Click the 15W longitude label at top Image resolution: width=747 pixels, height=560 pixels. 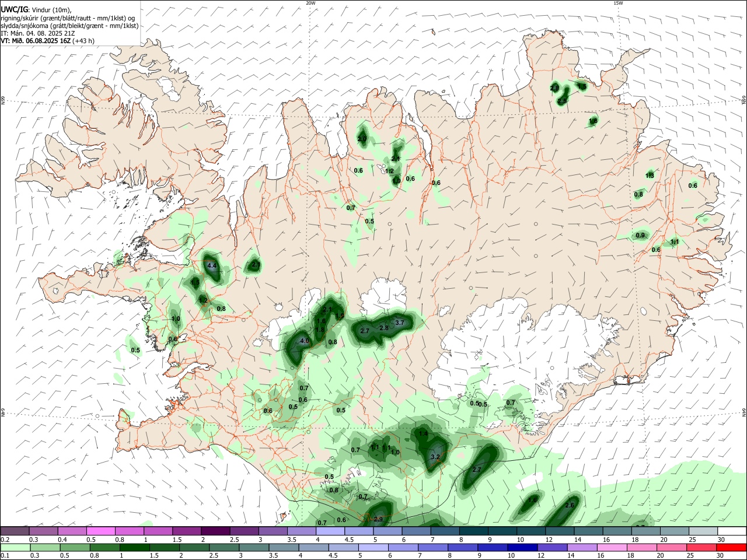618,3
